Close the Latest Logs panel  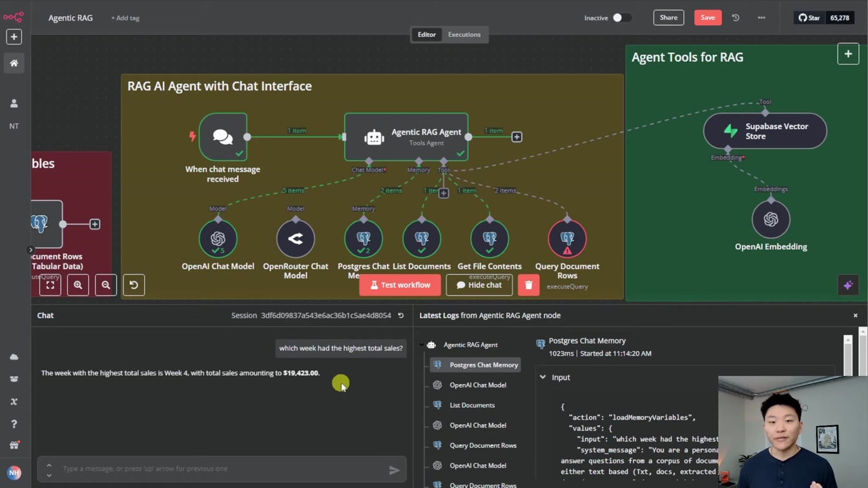point(856,316)
